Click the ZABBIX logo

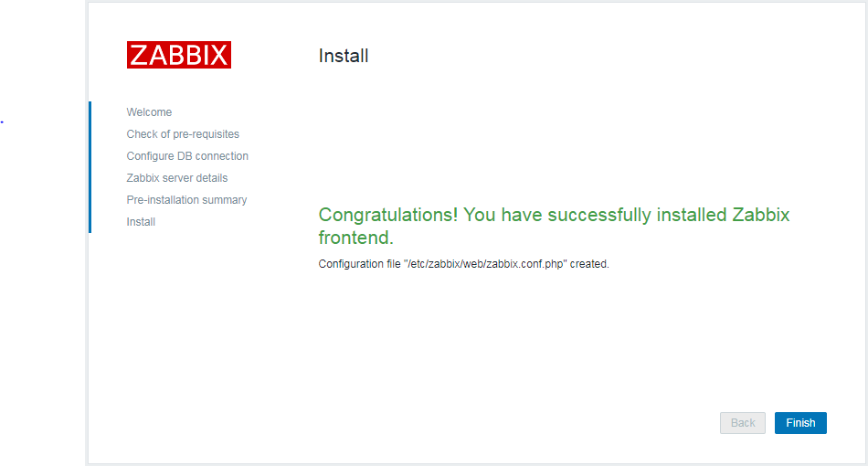179,55
